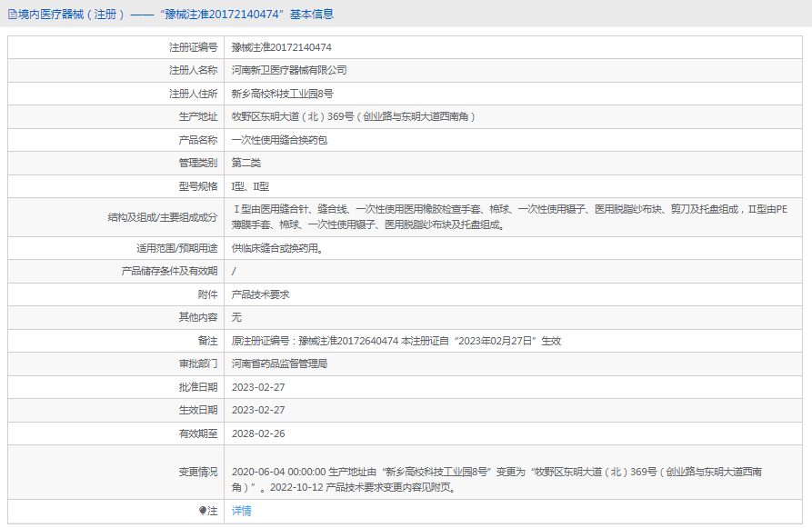
Task: Click the 生效日期 label
Action: coord(198,410)
